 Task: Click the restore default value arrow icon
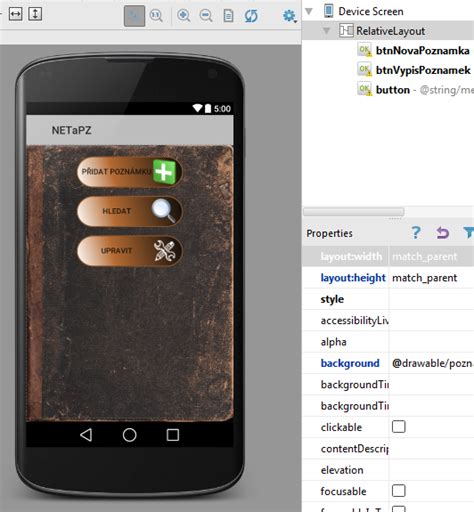click(443, 233)
